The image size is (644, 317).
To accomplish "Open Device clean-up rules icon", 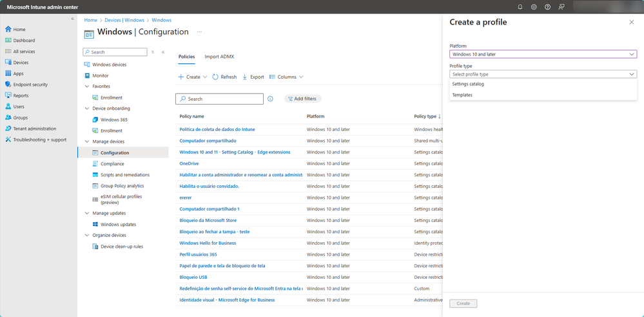I will point(95,247).
